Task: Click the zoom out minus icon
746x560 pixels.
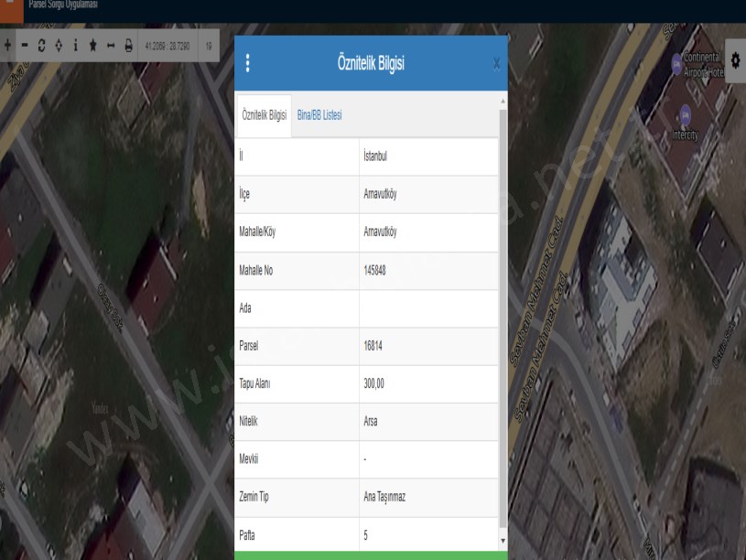Action: coord(25,45)
